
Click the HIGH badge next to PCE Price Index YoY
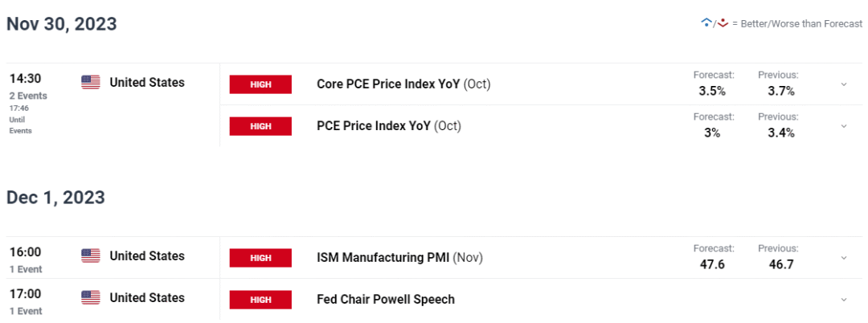[260, 126]
